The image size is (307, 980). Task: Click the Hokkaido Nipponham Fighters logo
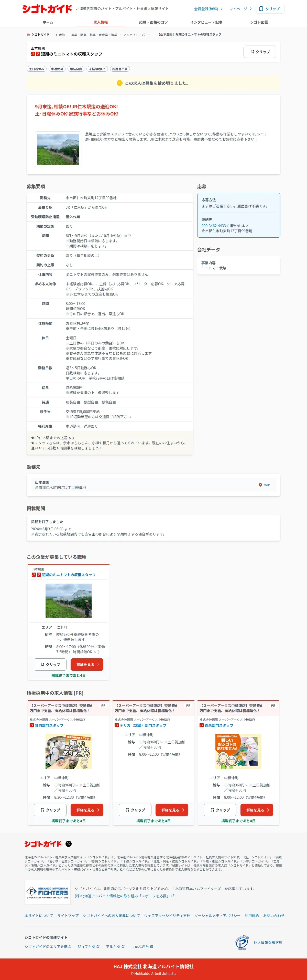[48, 892]
